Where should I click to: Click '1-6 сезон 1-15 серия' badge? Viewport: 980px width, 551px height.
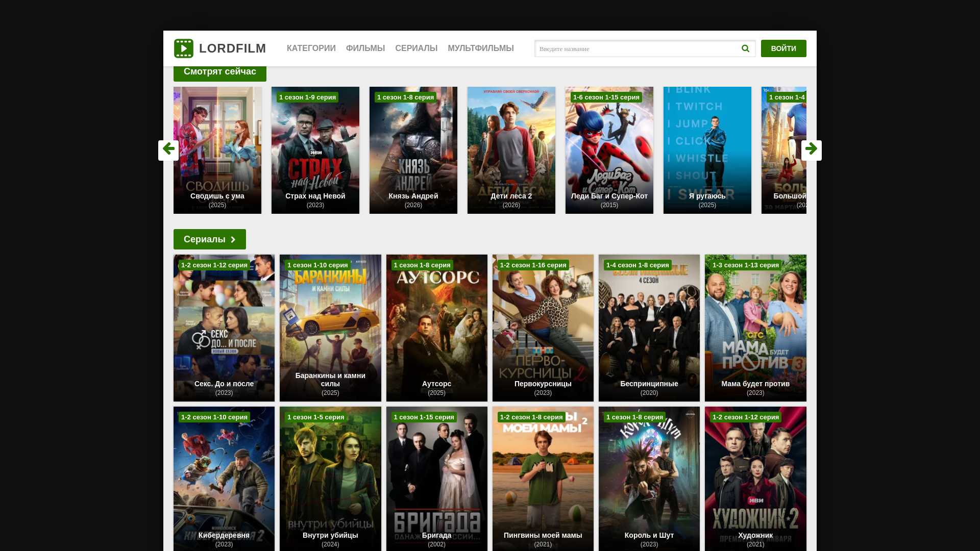point(606,97)
